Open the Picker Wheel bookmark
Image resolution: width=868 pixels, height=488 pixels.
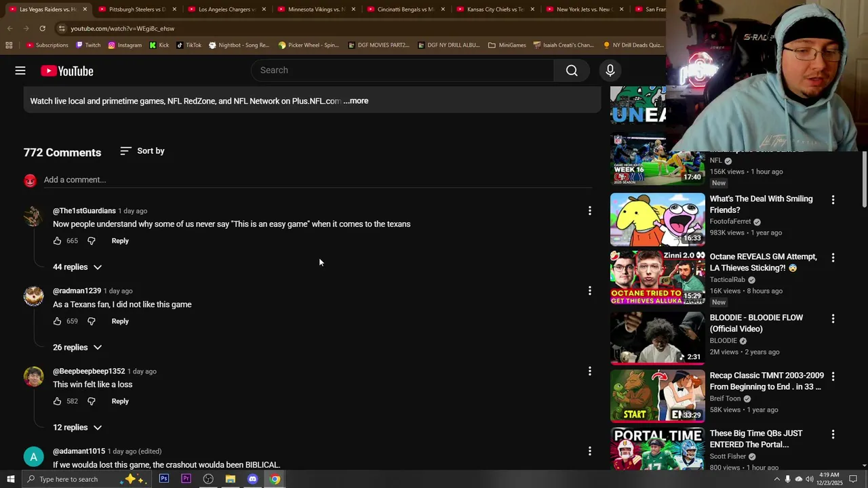tap(309, 45)
